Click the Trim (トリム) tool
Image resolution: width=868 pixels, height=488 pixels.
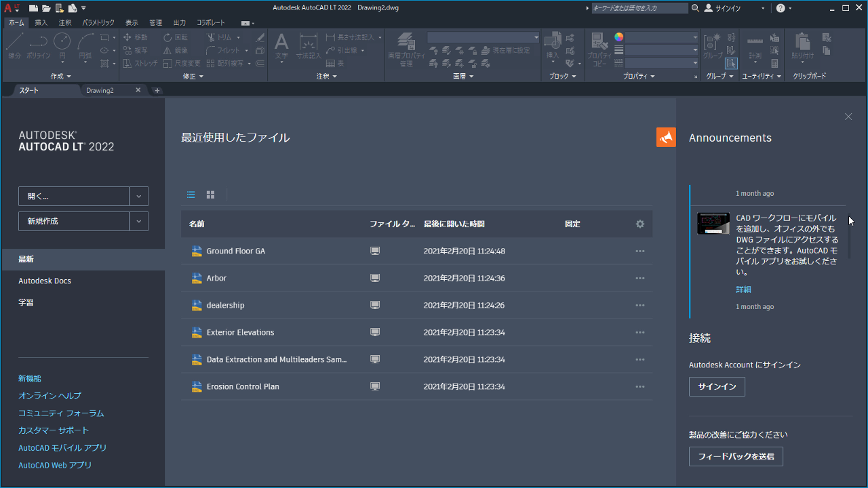(x=219, y=37)
